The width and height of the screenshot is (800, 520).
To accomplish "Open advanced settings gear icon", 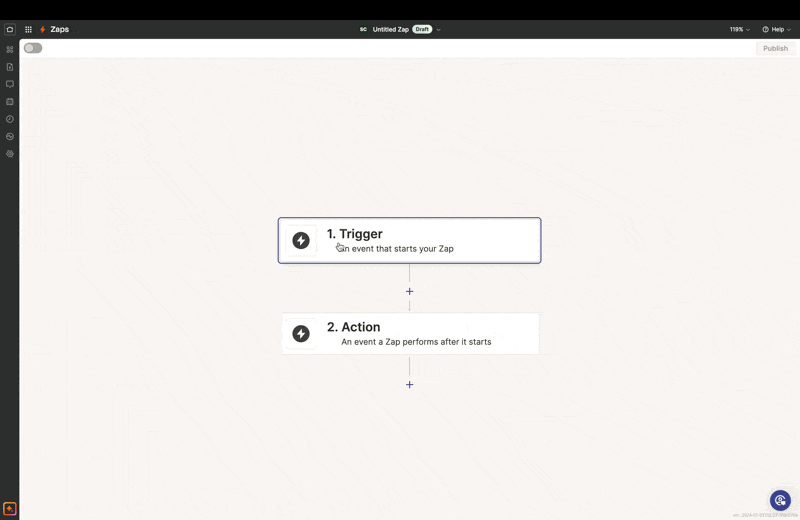I will coord(10,154).
